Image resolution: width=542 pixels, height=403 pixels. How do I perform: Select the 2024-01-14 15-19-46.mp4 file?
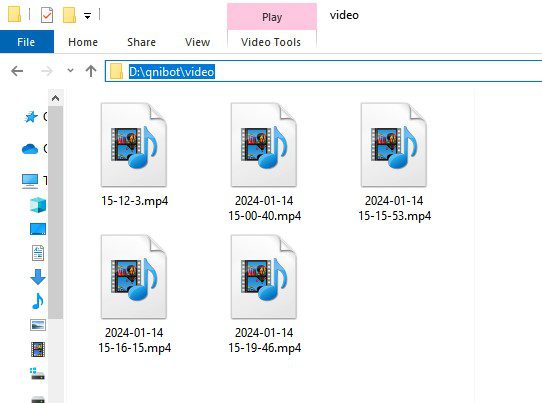264,294
